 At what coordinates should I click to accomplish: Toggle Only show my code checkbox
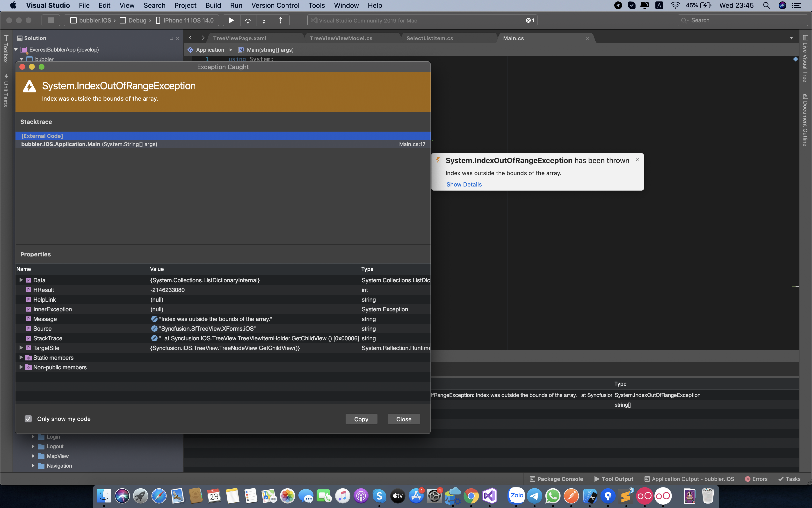tap(28, 419)
